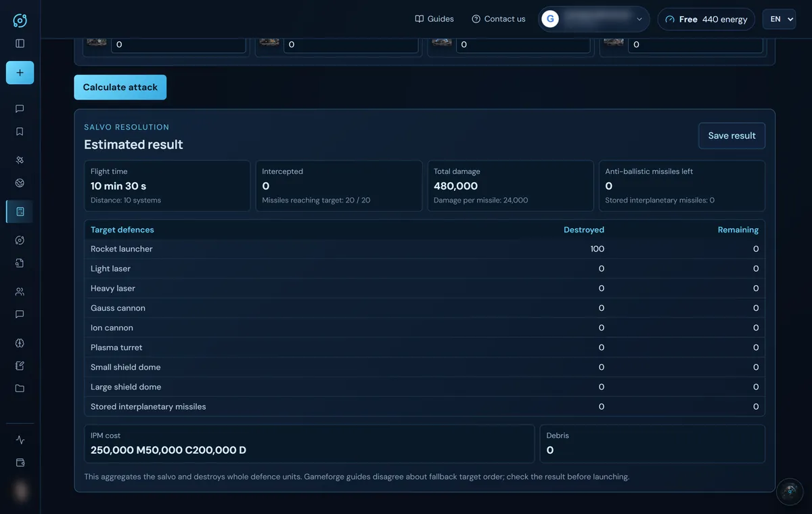Click the Remaining column header

point(738,230)
